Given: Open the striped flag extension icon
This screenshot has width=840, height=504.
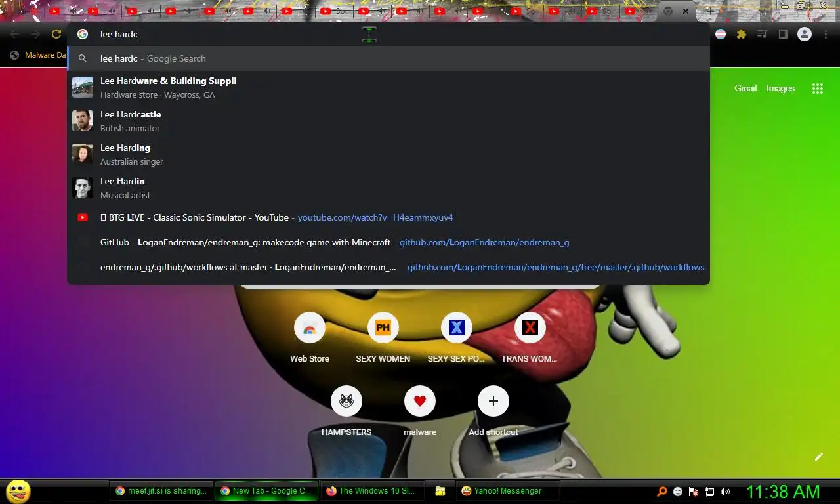Looking at the screenshot, I should pyautogui.click(x=721, y=34).
